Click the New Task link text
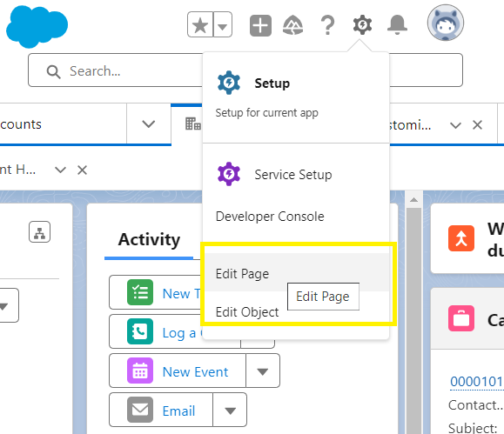The height and width of the screenshot is (434, 504). (x=182, y=294)
